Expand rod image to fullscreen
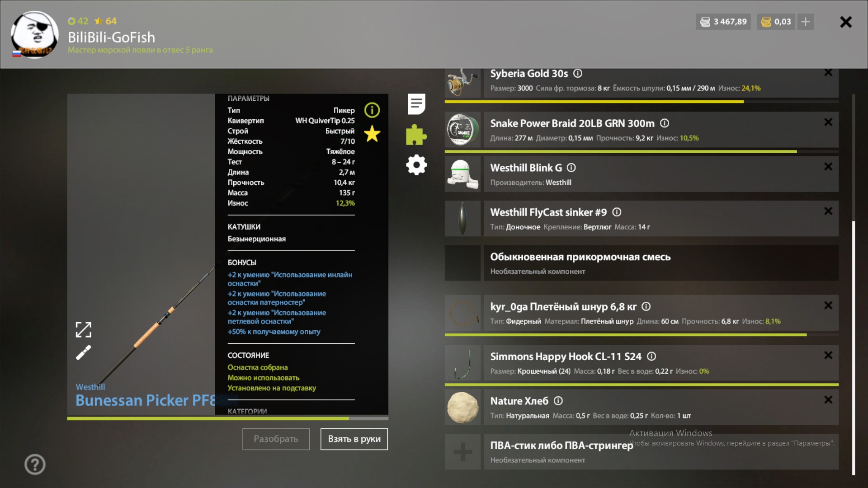The image size is (868, 488). point(84,329)
